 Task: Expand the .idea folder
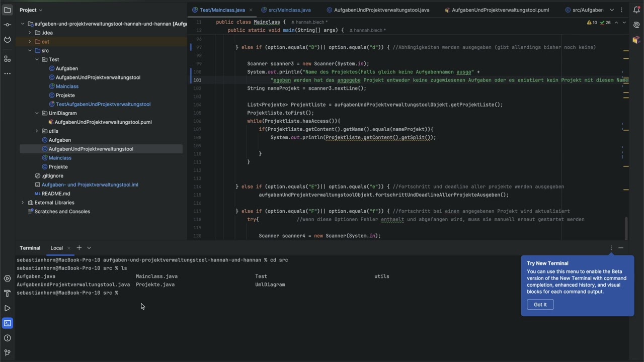[x=30, y=33]
